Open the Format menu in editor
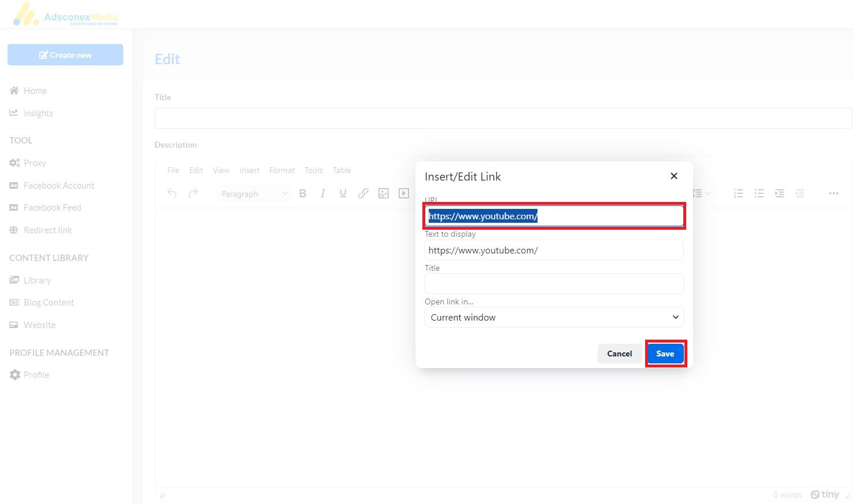Viewport: 854px width, 504px height. pos(282,170)
